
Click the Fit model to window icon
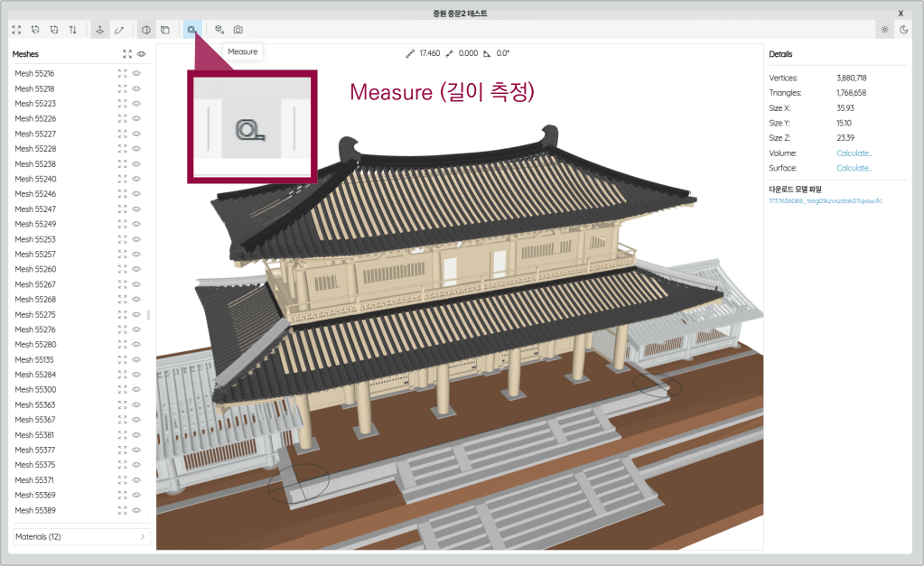tap(16, 30)
